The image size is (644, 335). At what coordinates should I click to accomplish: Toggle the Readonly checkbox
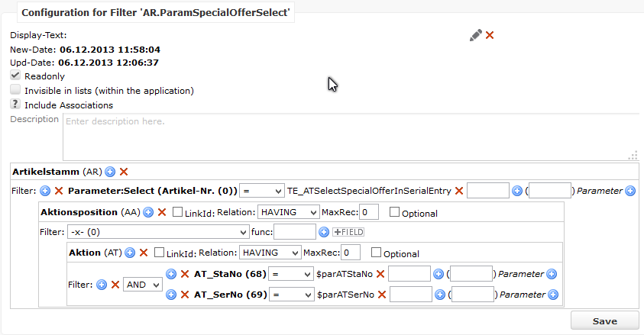click(x=15, y=76)
